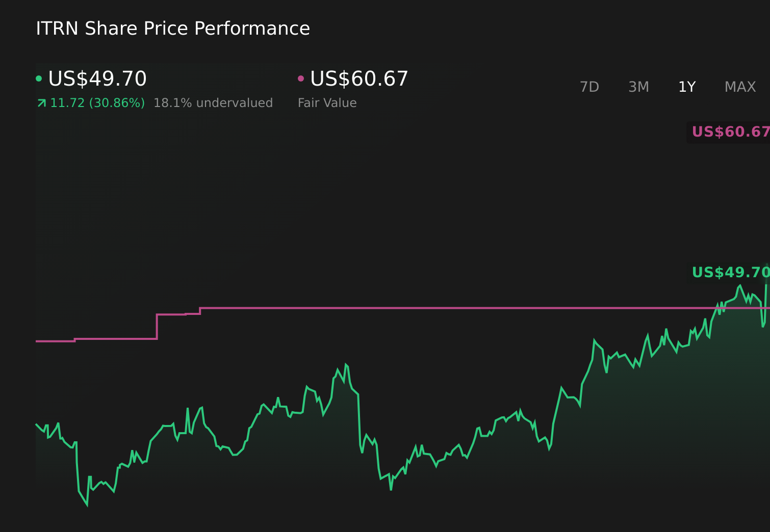
Task: Click the ITRN Share Price Performance title
Action: pyautogui.click(x=172, y=29)
